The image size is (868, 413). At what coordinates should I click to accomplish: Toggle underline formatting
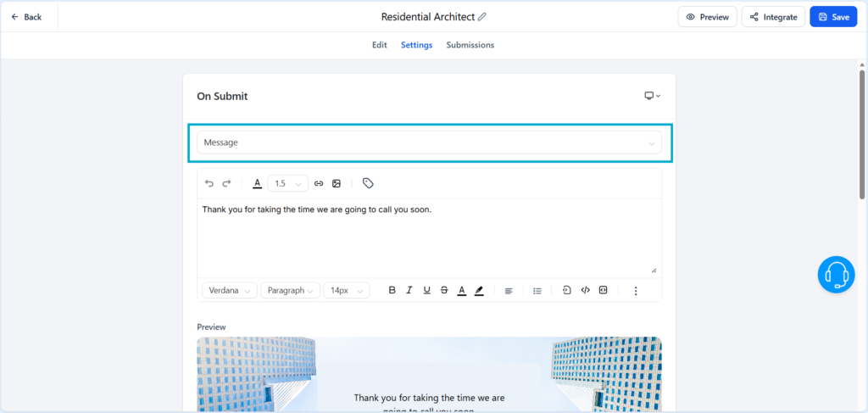(426, 290)
